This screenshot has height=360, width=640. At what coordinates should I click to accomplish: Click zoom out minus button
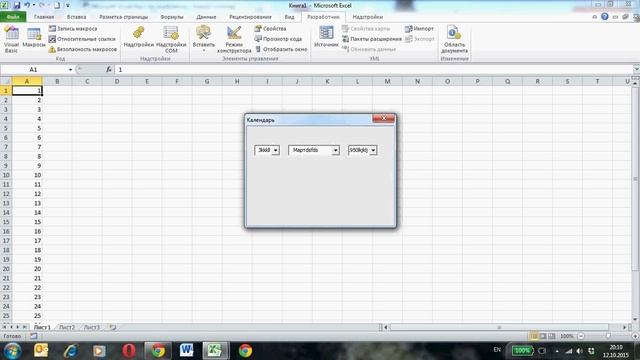[581, 336]
